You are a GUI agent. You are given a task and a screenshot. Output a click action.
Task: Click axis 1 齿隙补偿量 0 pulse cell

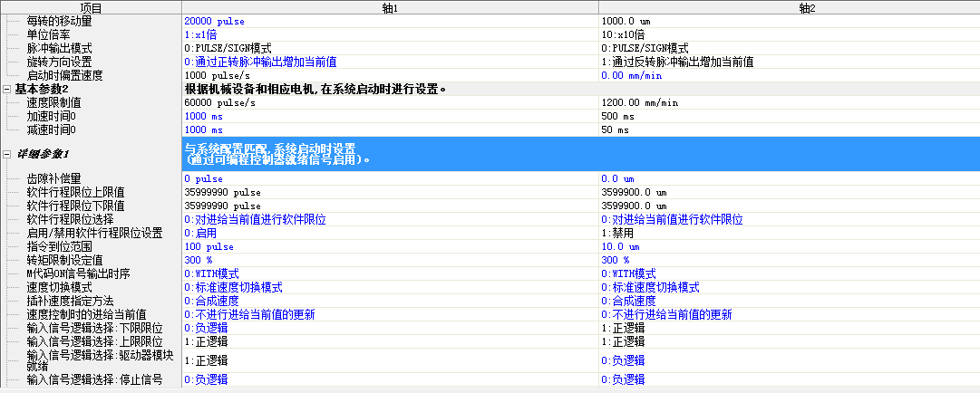click(x=390, y=179)
